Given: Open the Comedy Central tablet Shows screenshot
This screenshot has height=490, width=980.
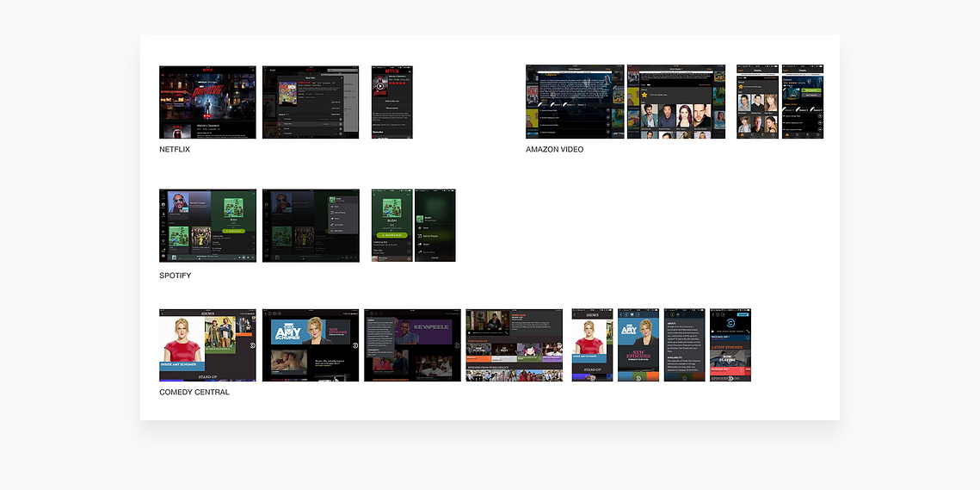Looking at the screenshot, I should [207, 344].
